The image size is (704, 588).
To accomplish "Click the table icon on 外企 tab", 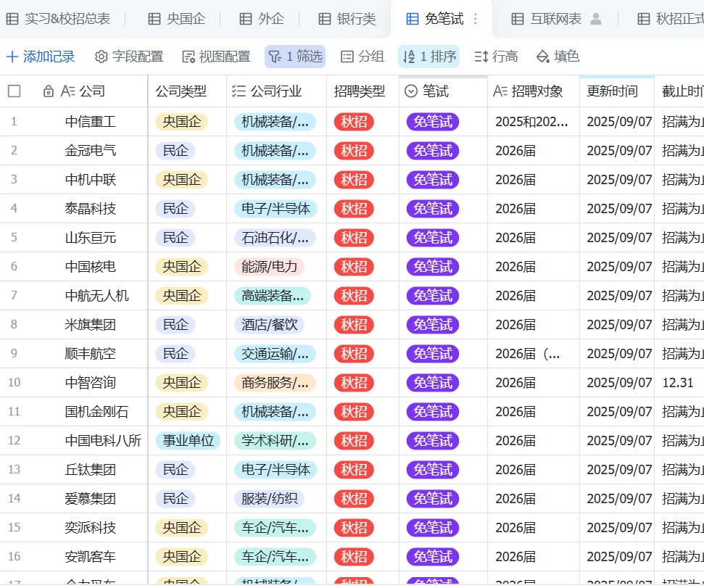I will coord(246,19).
